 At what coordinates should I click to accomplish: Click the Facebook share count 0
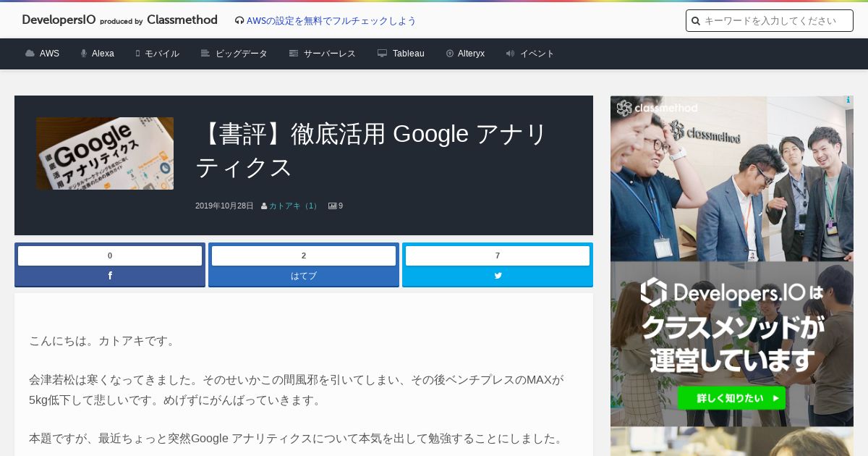tap(110, 256)
